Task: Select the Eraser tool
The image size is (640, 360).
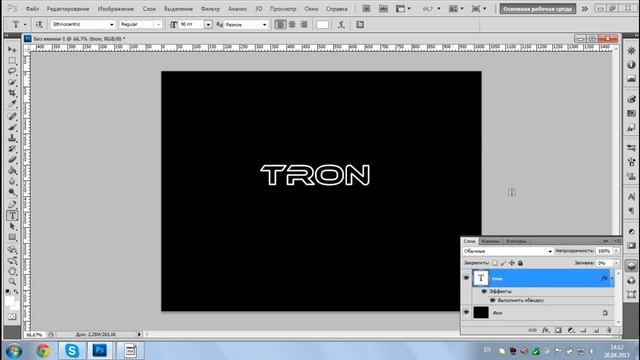Action: click(x=12, y=160)
